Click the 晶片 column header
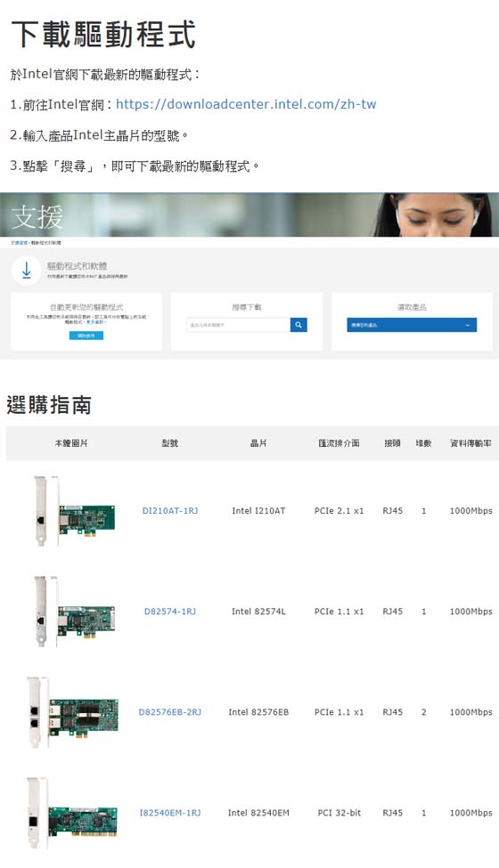Screen dimensions: 499x868 tap(258, 442)
